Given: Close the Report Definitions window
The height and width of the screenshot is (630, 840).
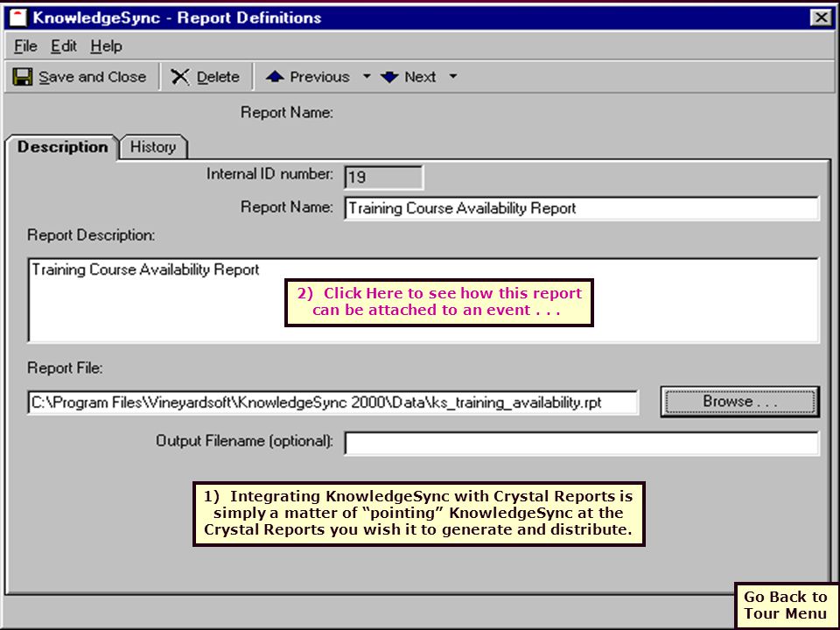Looking at the screenshot, I should click(x=822, y=17).
